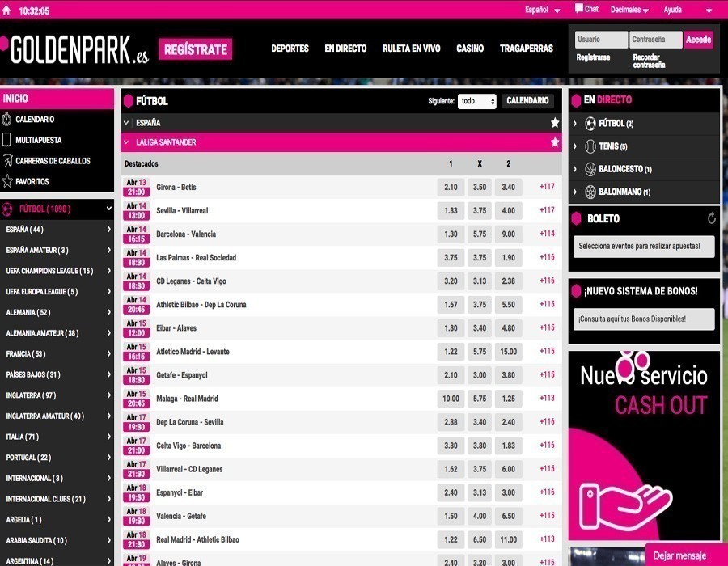Refresh the Boleto betting slip

(x=711, y=218)
